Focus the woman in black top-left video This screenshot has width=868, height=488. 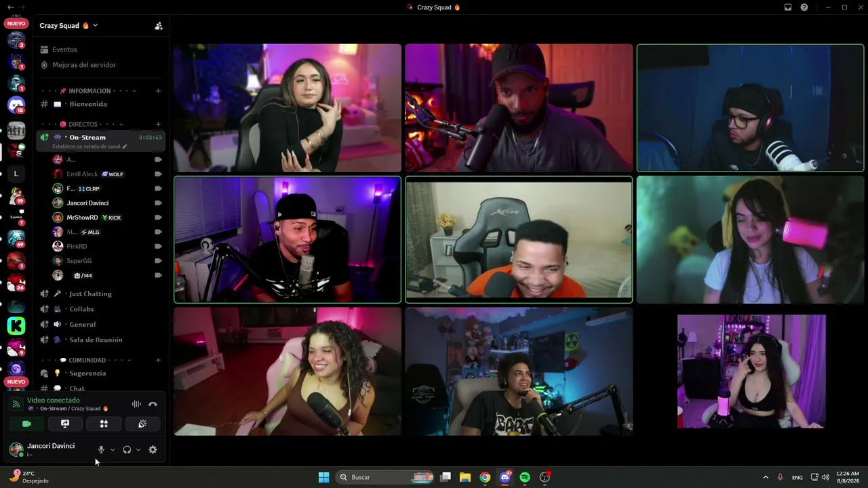(287, 108)
